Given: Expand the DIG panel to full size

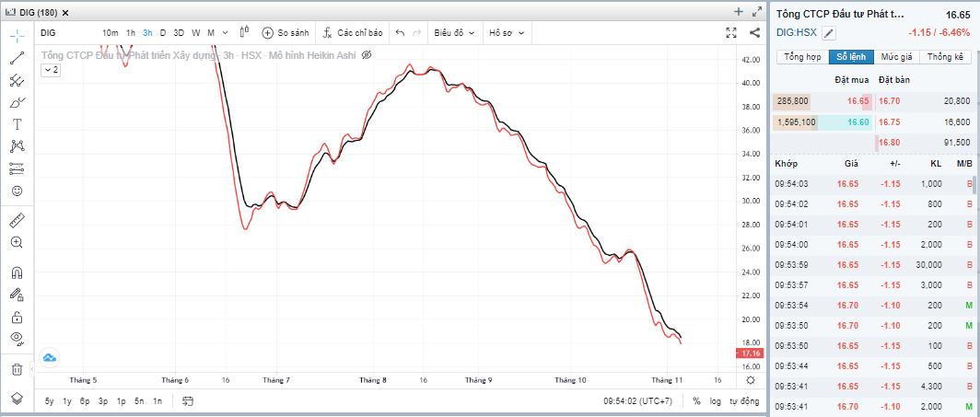Looking at the screenshot, I should [757, 11].
